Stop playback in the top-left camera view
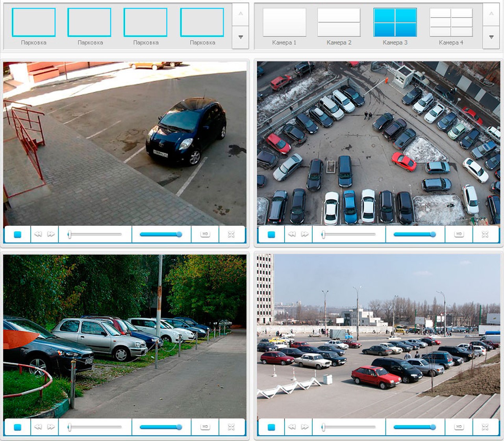Viewport: 504px width, 441px height. (x=17, y=234)
